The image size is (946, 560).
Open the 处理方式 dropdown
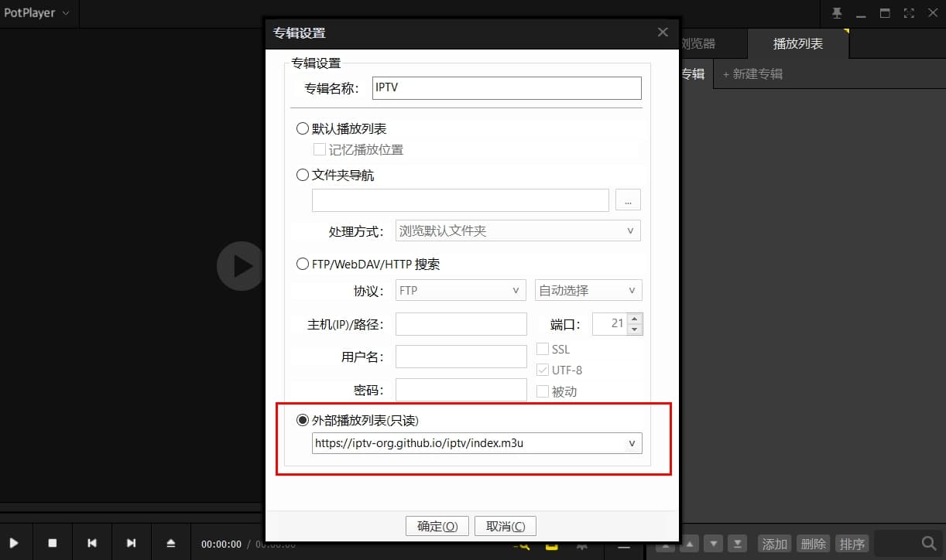coord(632,230)
